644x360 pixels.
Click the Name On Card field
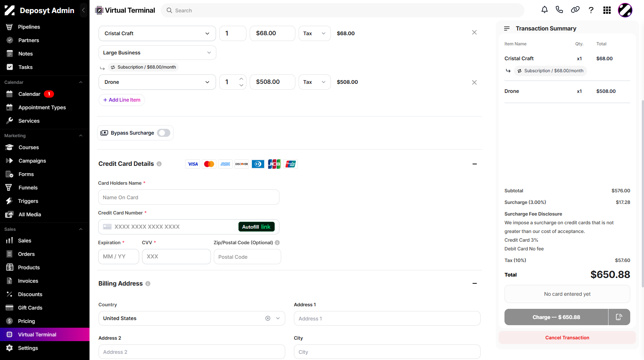coord(188,197)
